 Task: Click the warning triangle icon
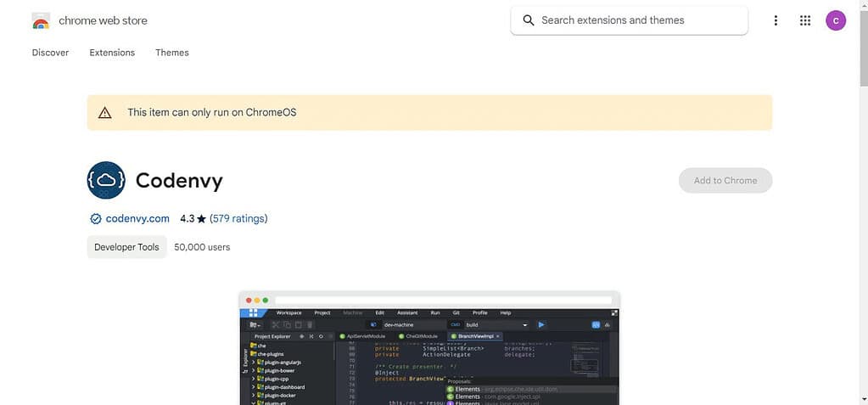(104, 112)
